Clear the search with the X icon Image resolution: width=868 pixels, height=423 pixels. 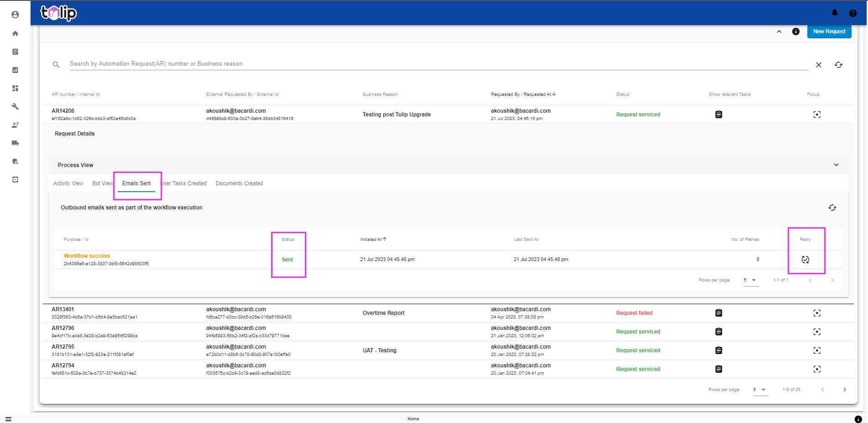pos(819,65)
